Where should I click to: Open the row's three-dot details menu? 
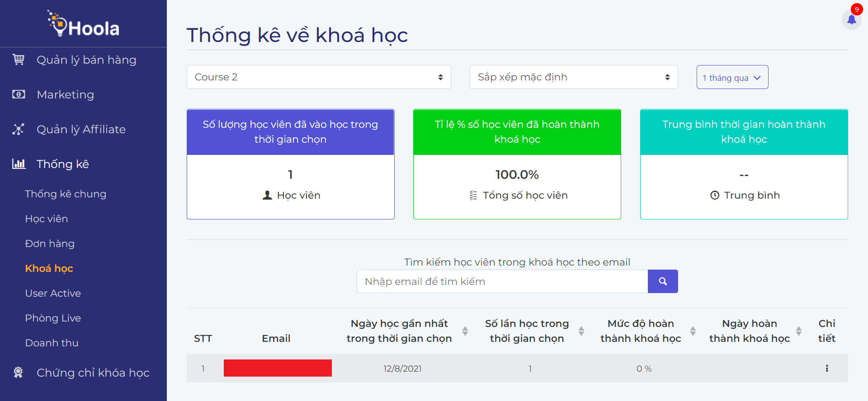826,368
